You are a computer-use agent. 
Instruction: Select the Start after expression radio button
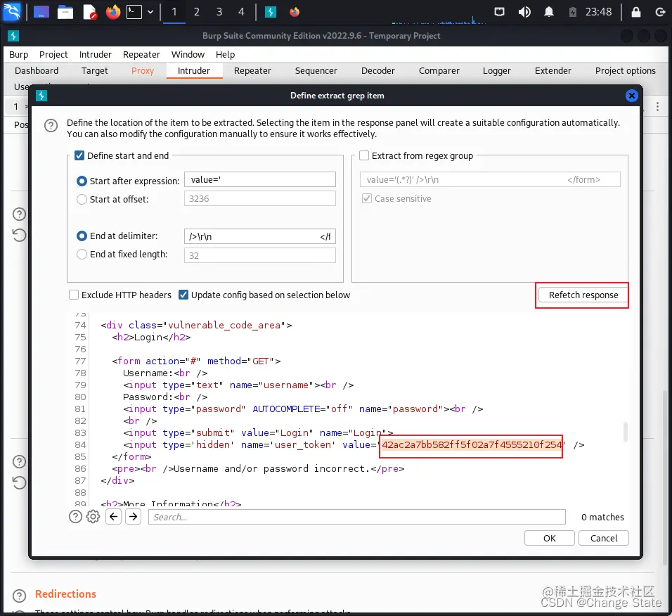82,181
